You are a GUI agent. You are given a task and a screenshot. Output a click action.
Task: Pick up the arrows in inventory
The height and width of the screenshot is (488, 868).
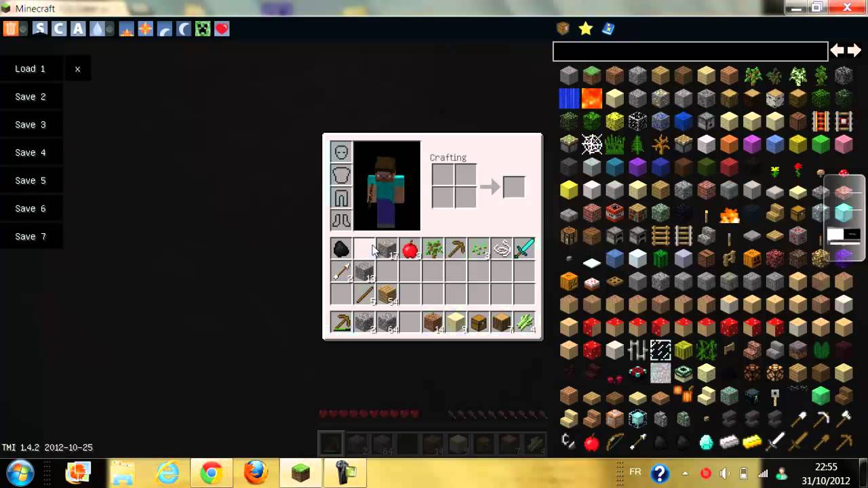pos(341,272)
